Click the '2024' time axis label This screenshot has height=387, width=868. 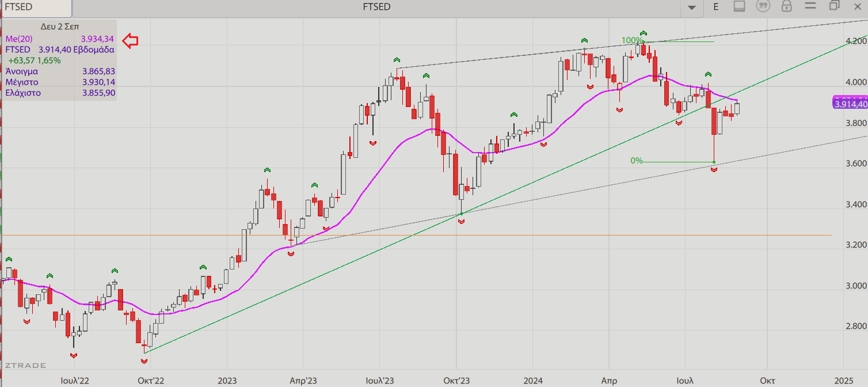(532, 380)
